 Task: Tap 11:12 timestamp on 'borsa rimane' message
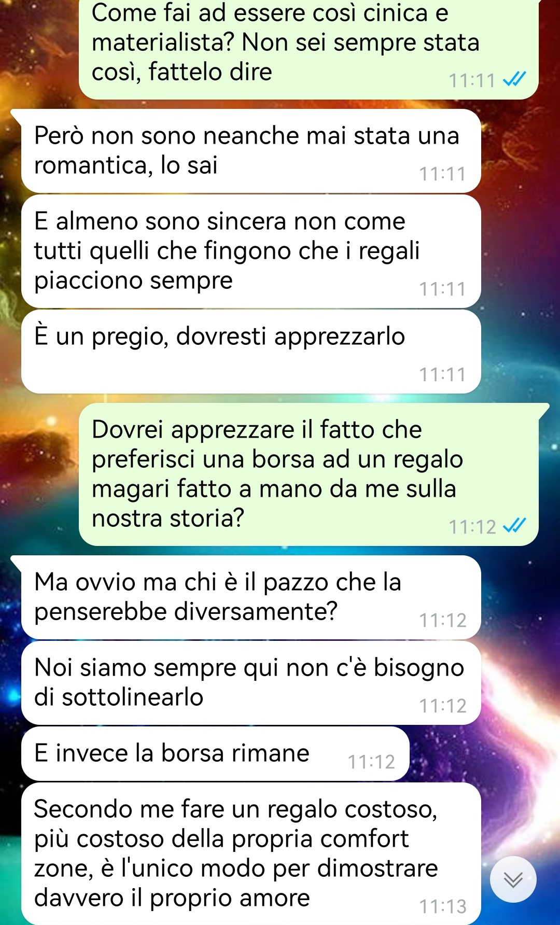(371, 762)
